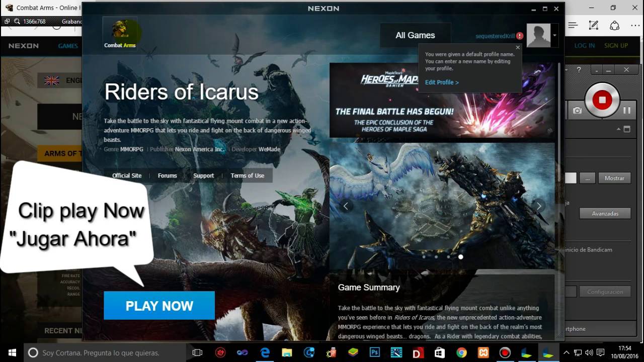Viewport: 644px width, 362px height.
Task: Open the All Games tab
Action: 415,35
